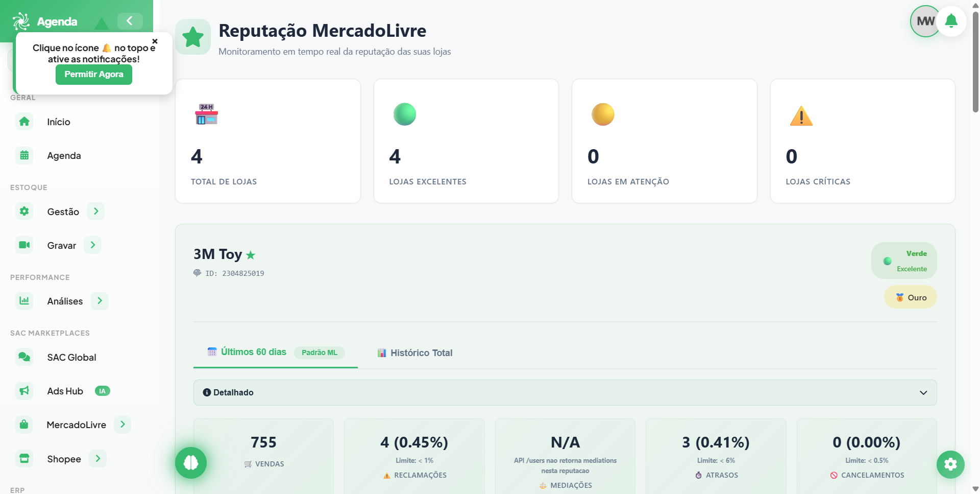
Task: Expand the Gravar submenu chevron
Action: pyautogui.click(x=93, y=245)
